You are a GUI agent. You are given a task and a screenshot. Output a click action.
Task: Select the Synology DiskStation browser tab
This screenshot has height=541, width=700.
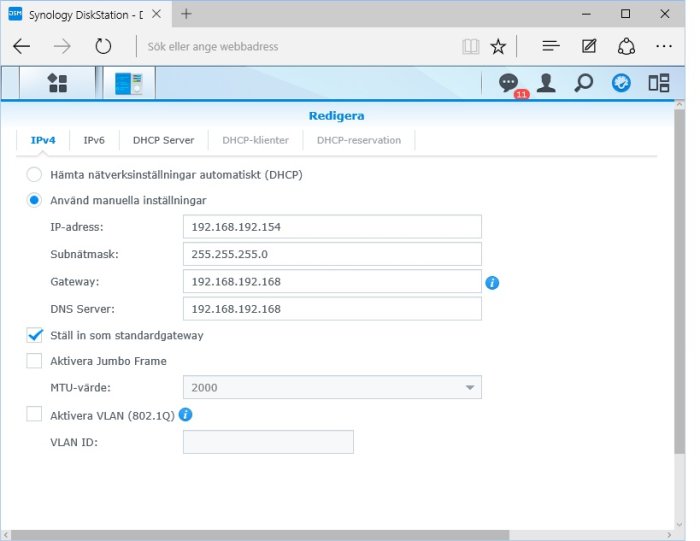(85, 14)
